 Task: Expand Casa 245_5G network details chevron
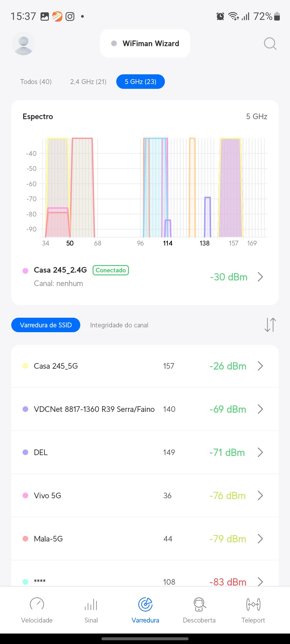260,366
